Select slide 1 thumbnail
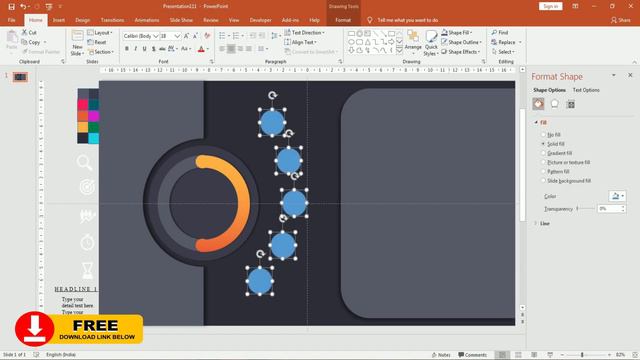The image size is (640, 360). [20, 77]
